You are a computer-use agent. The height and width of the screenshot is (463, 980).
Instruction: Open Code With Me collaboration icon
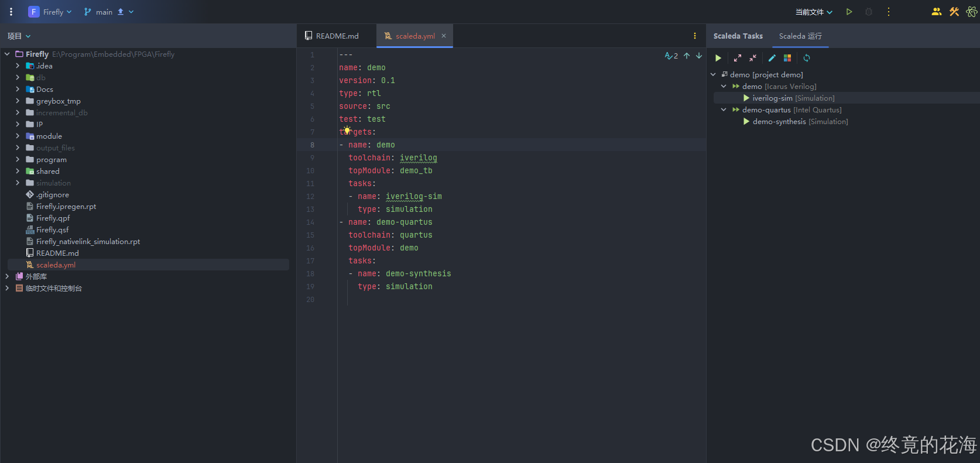pyautogui.click(x=937, y=12)
